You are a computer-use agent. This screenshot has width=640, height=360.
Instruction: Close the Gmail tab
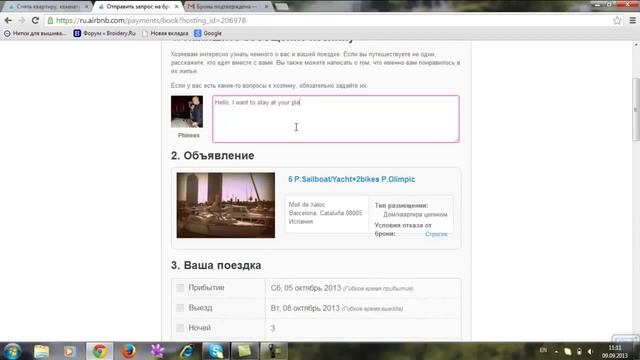[267, 7]
